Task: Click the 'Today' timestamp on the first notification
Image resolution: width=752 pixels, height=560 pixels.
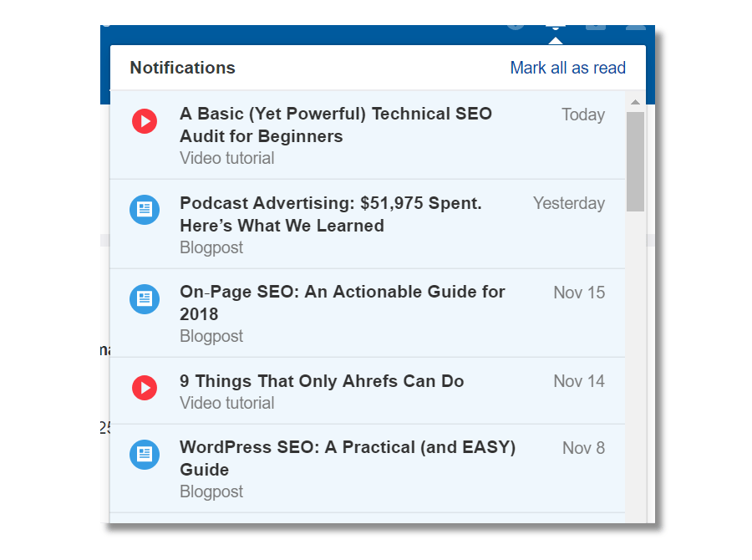Action: pyautogui.click(x=582, y=115)
